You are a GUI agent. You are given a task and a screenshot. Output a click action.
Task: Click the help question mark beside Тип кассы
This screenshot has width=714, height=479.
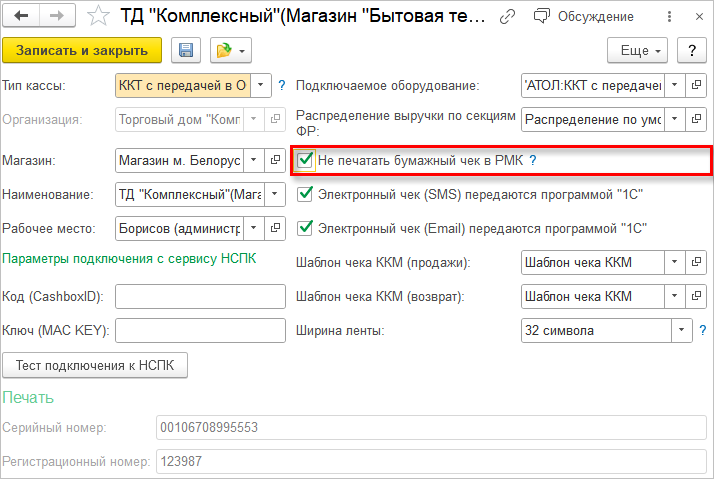click(282, 85)
